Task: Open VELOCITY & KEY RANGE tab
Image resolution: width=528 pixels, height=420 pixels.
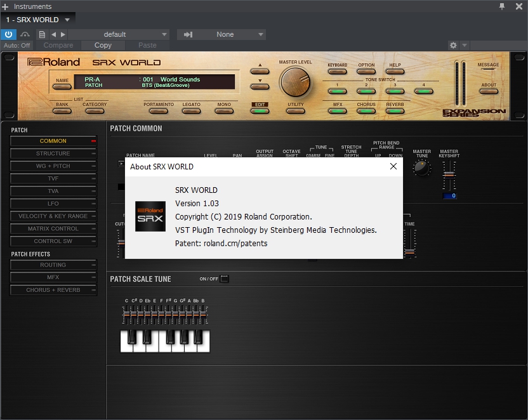Action: [x=53, y=216]
